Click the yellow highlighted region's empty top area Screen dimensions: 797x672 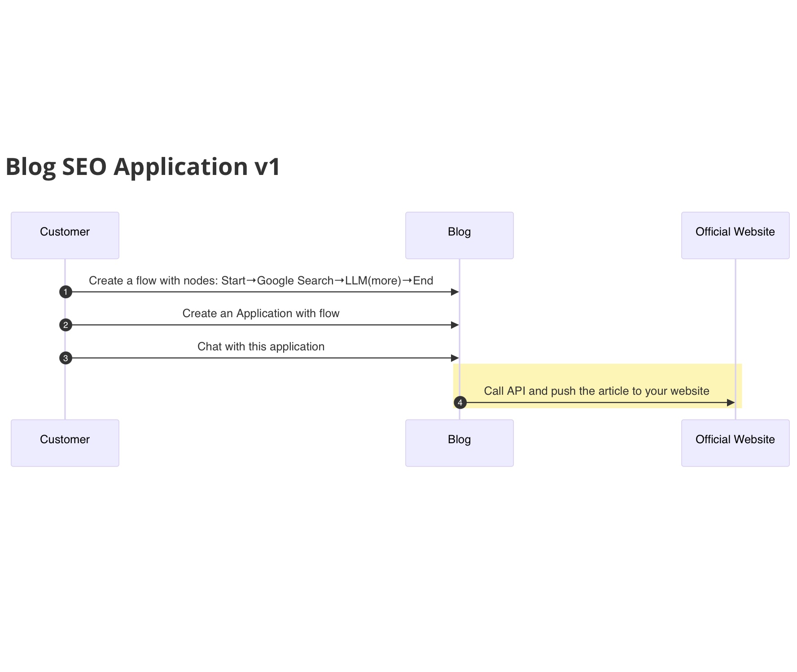[597, 372]
